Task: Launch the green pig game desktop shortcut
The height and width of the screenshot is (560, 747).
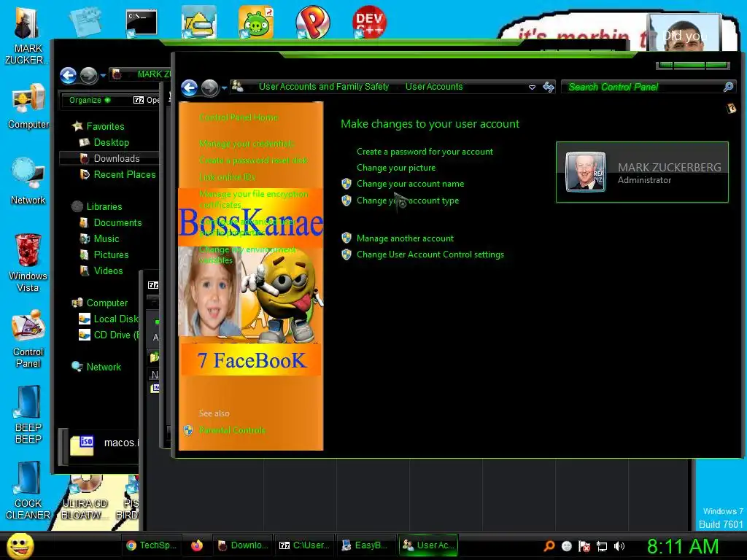Action: click(256, 23)
